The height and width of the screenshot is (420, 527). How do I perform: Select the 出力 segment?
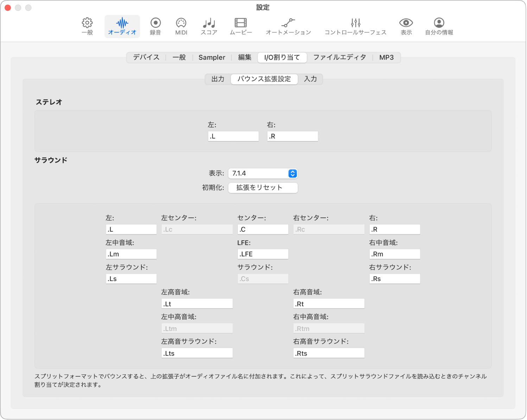tap(217, 79)
